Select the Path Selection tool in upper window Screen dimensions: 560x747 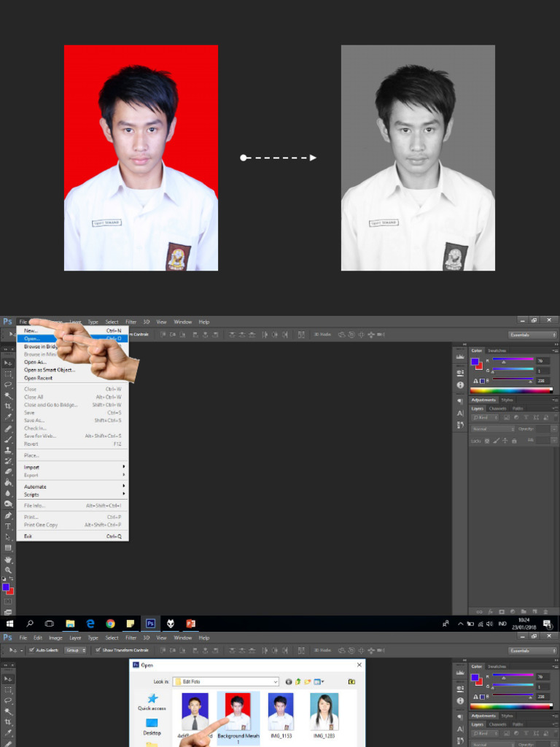coord(8,537)
